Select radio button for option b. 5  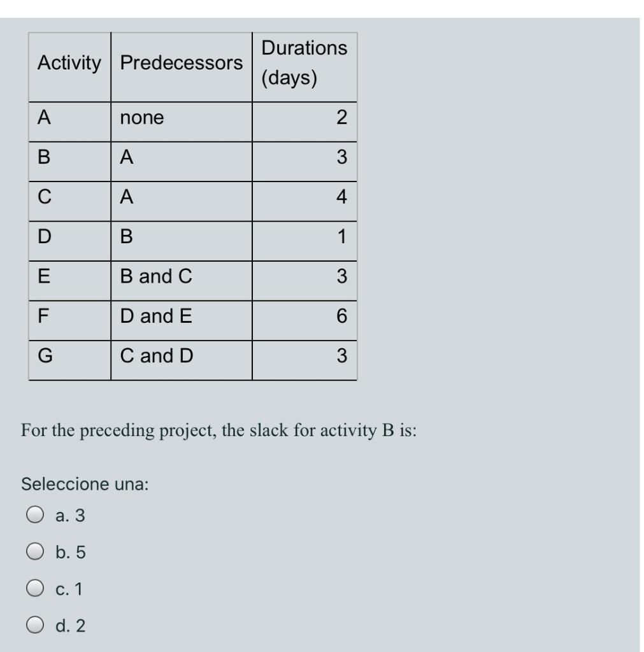[x=36, y=553]
